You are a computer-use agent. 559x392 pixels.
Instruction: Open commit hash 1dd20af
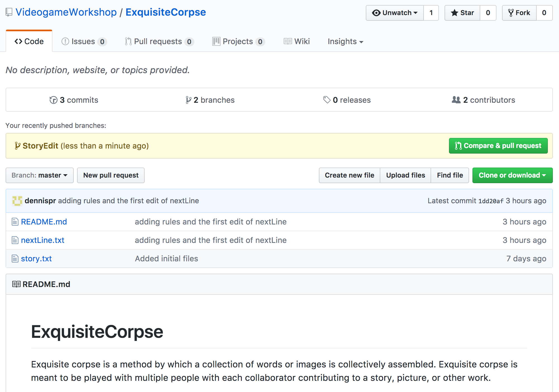tap(491, 201)
